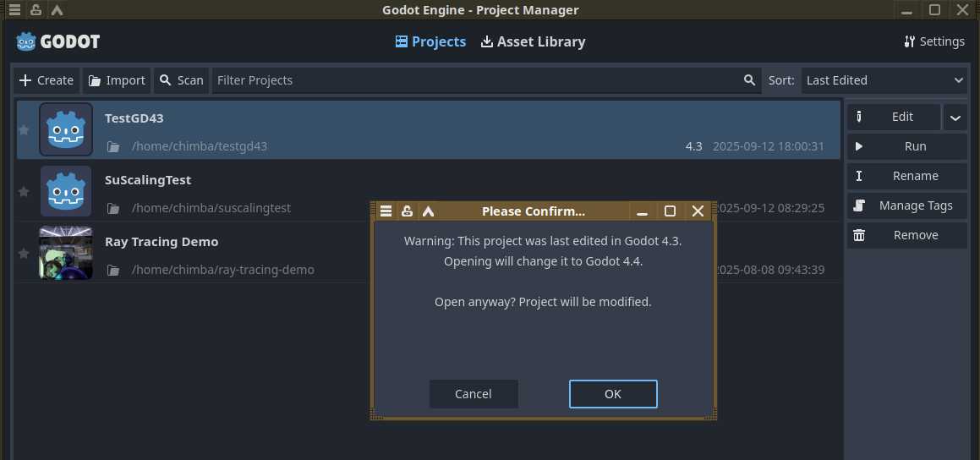Click the search magnifier in filter box

pos(749,80)
